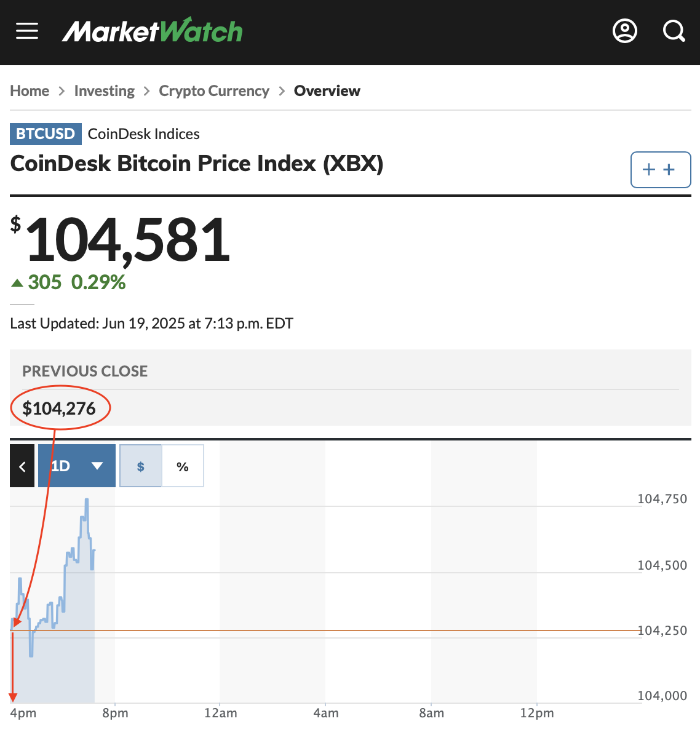Select the Overview breadcrumb

point(327,90)
